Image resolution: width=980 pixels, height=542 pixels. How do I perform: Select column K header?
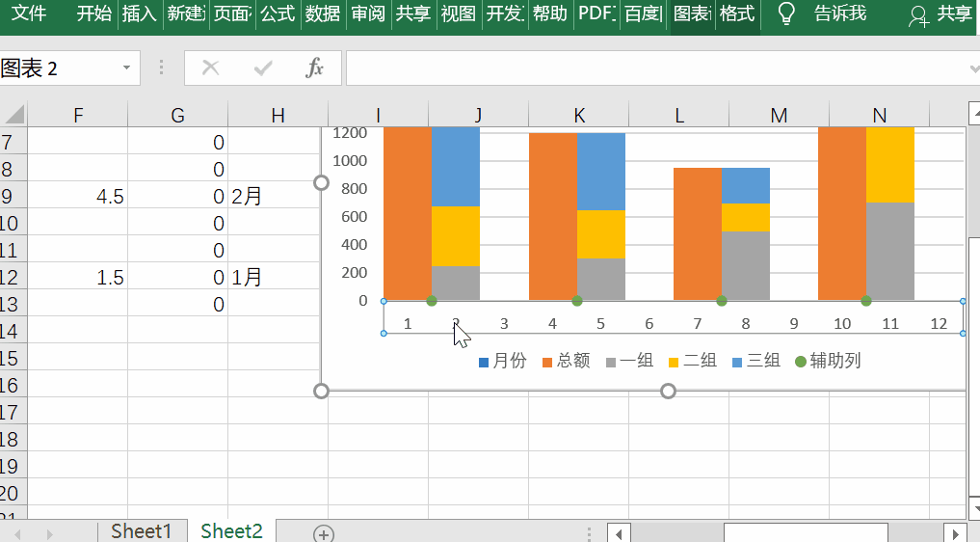[x=579, y=115]
